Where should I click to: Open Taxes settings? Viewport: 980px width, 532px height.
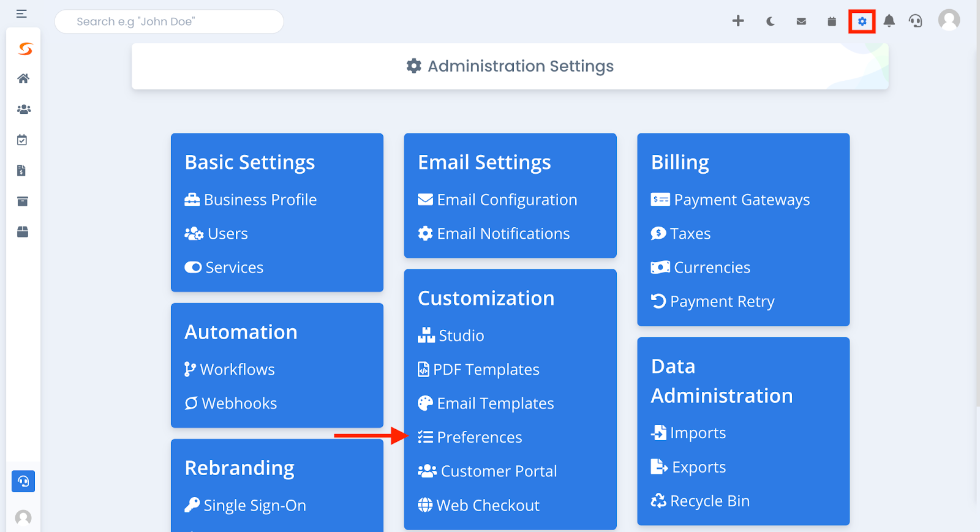coord(680,234)
